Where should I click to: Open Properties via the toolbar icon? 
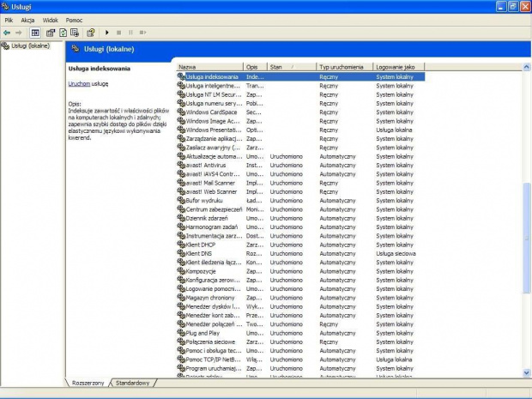click(51, 33)
